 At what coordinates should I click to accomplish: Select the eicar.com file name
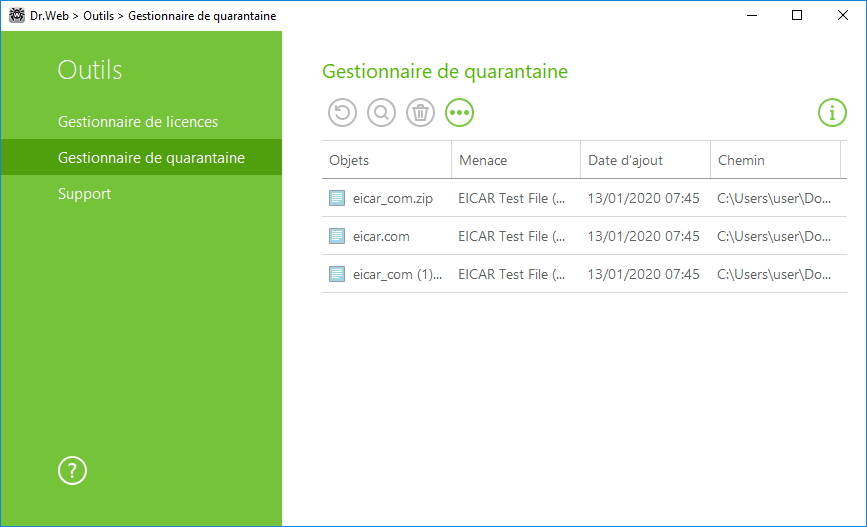[381, 237]
